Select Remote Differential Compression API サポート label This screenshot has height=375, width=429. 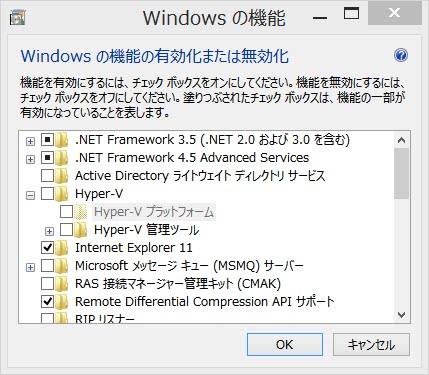205,302
